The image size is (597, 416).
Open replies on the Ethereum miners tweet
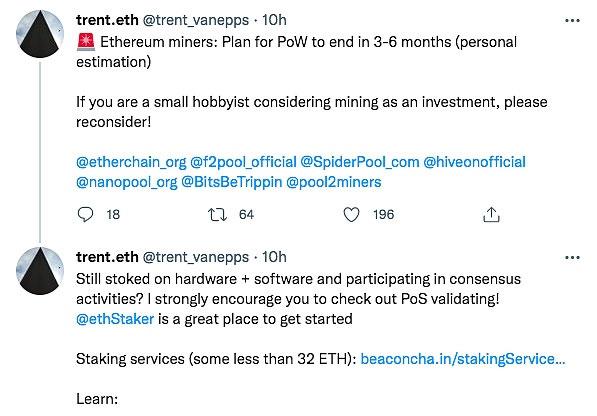tap(85, 214)
